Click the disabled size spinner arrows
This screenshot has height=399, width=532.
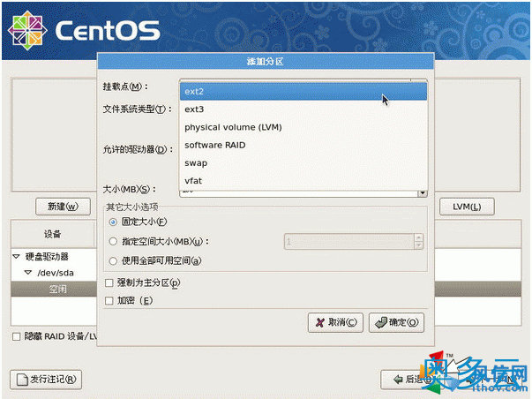419,242
